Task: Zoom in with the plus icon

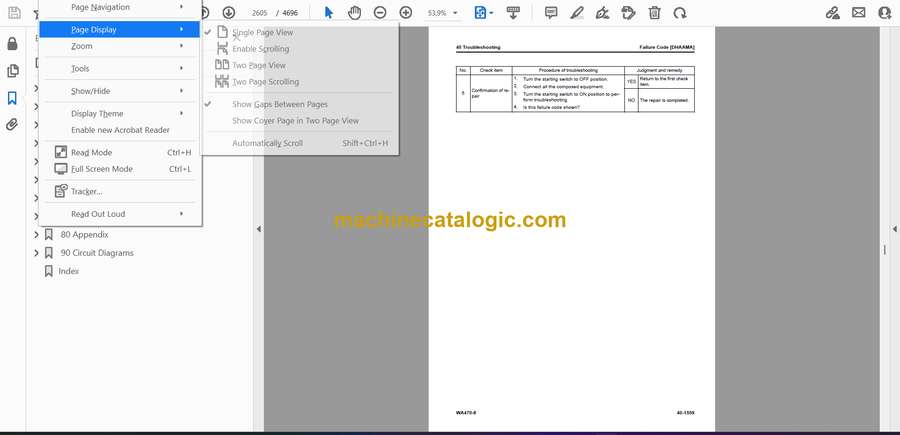Action: point(406,13)
